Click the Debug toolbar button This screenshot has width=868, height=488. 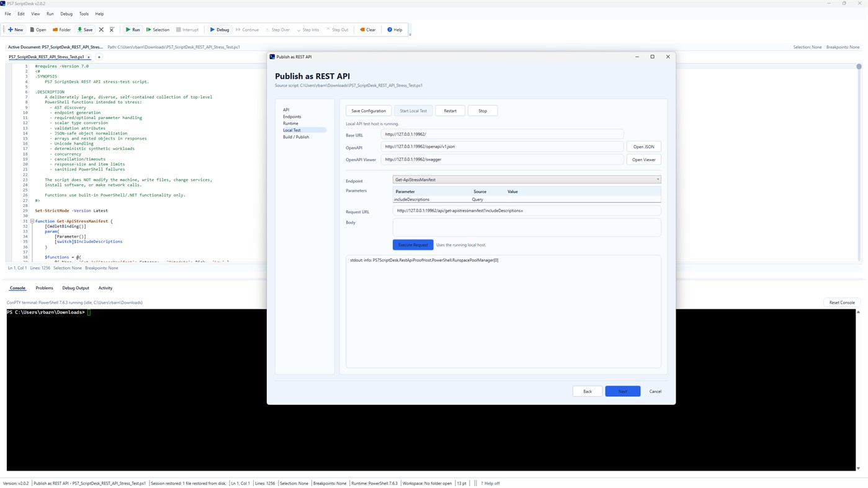(x=220, y=30)
